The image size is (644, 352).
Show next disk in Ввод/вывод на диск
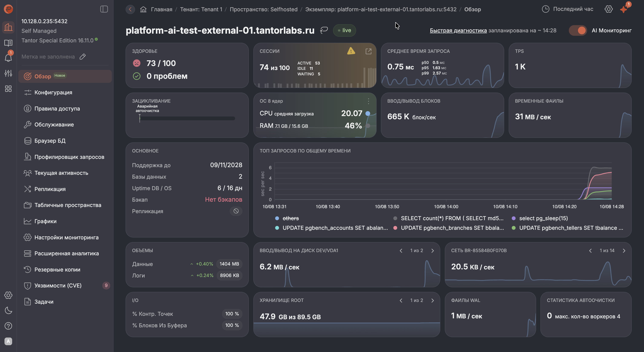pyautogui.click(x=433, y=251)
